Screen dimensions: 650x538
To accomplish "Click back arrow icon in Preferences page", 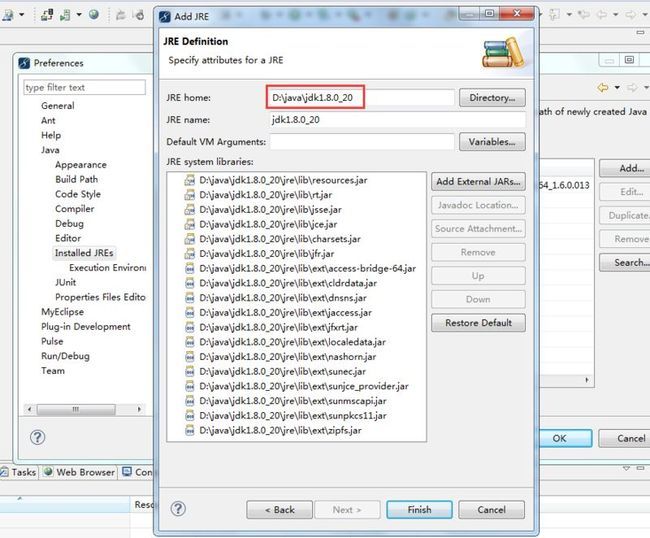I will 603,87.
